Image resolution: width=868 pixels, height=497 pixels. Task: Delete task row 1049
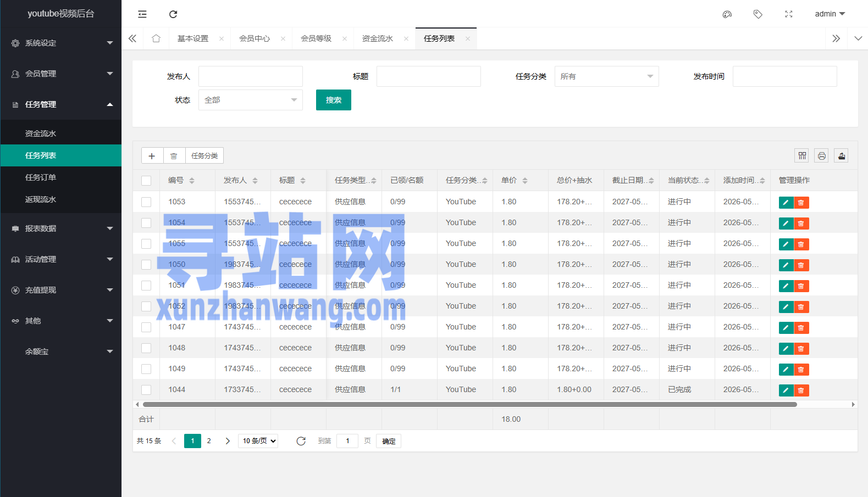(x=801, y=370)
